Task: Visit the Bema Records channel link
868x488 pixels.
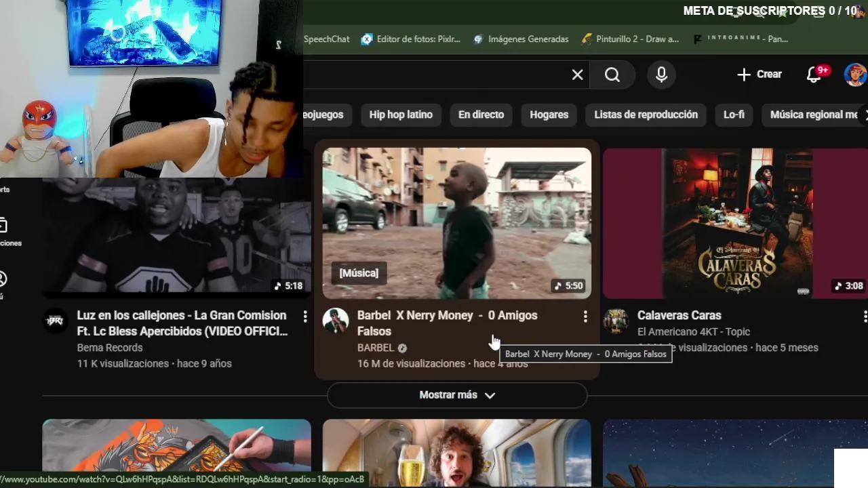Action: pyautogui.click(x=110, y=348)
